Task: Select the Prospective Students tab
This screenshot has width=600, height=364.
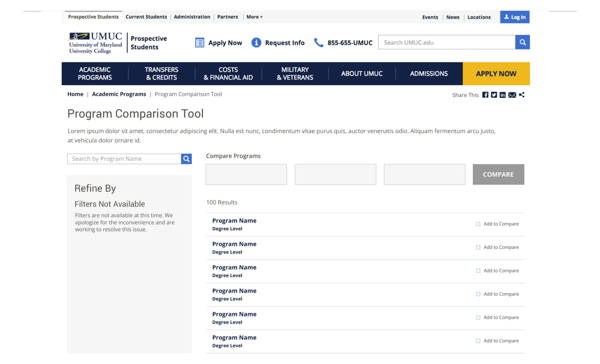Action: [93, 17]
